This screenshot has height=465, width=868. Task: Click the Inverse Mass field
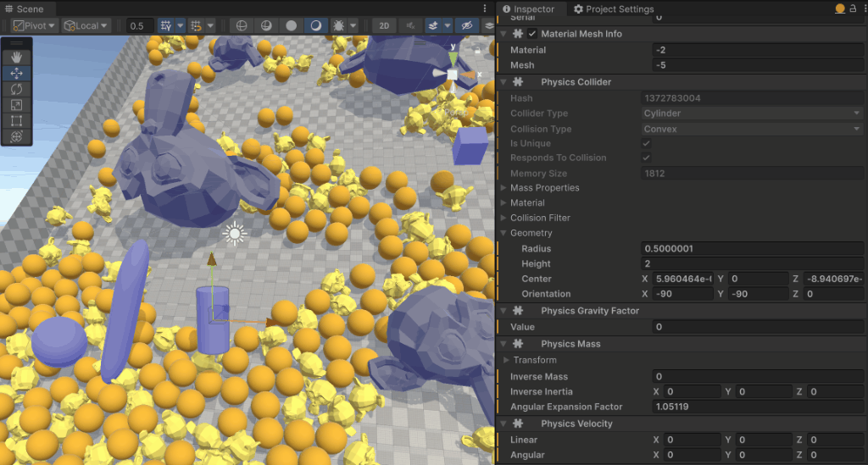coord(758,377)
